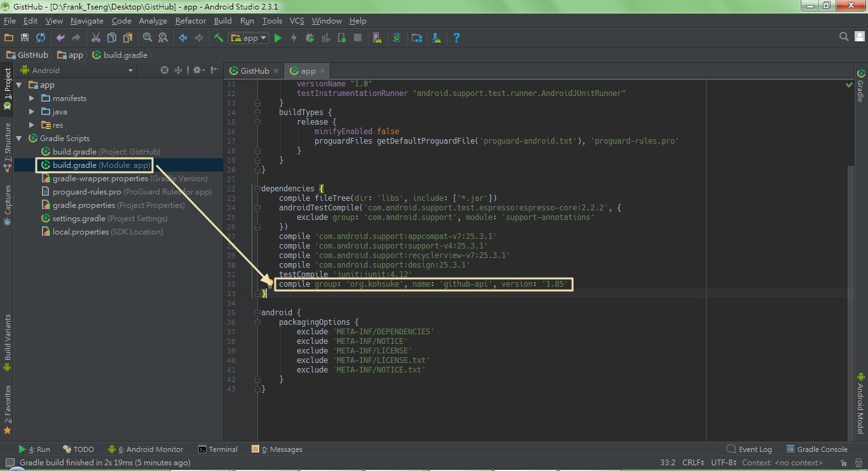868x471 pixels.
Task: Click the Debug app bug icon
Action: coord(309,38)
